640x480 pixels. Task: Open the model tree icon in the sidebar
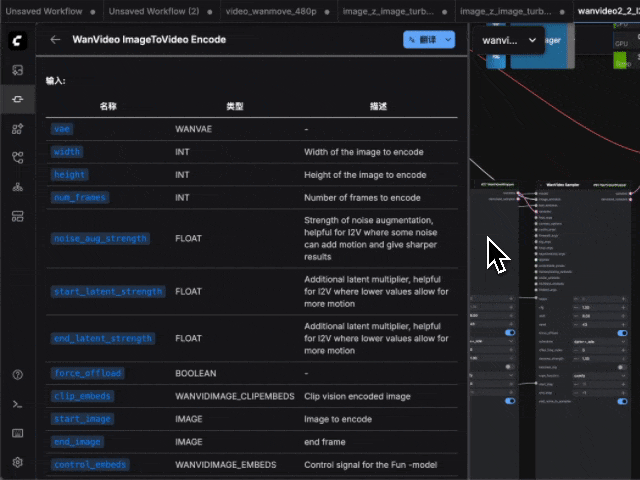pyautogui.click(x=18, y=187)
